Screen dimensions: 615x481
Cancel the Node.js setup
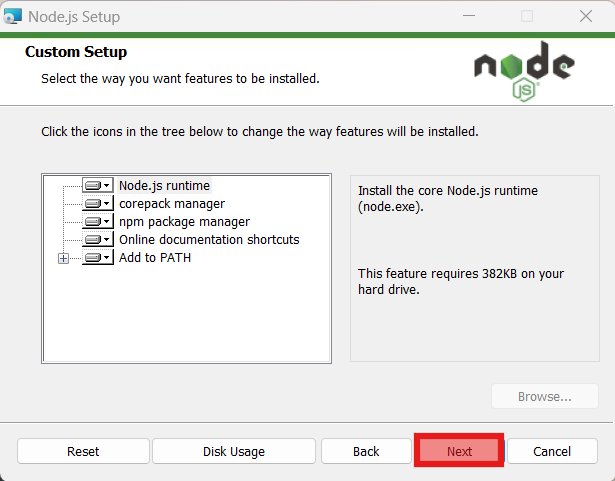(x=552, y=451)
